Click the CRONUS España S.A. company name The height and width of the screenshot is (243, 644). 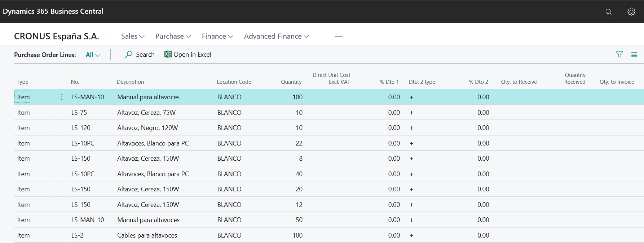[57, 36]
